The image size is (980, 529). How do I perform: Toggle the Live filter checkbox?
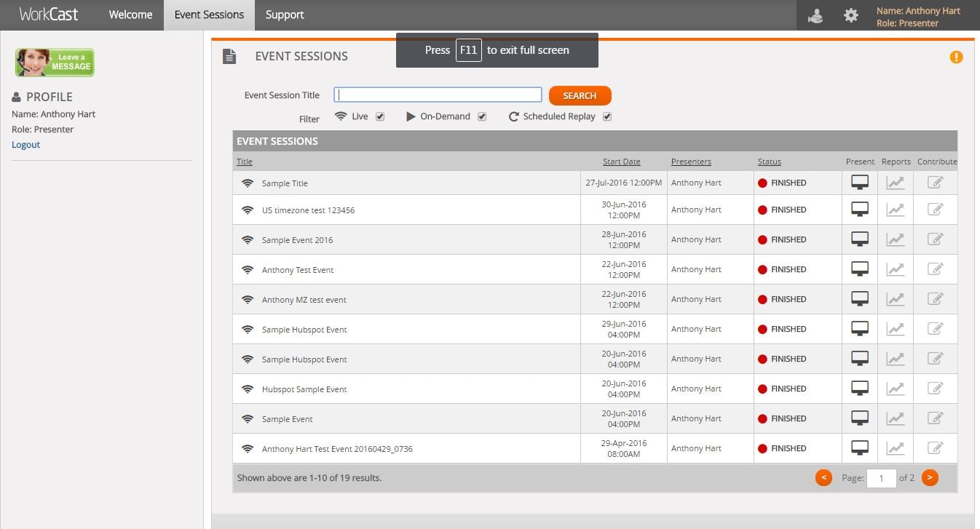coord(380,116)
